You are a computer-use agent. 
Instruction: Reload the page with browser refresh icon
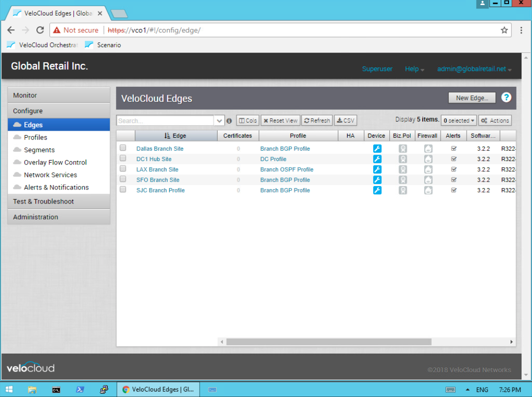tap(40, 30)
